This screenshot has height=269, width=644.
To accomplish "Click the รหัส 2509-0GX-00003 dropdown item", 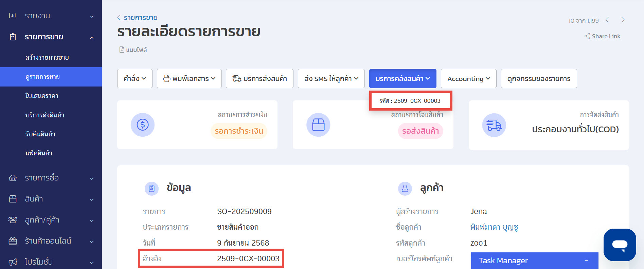I will point(410,101).
